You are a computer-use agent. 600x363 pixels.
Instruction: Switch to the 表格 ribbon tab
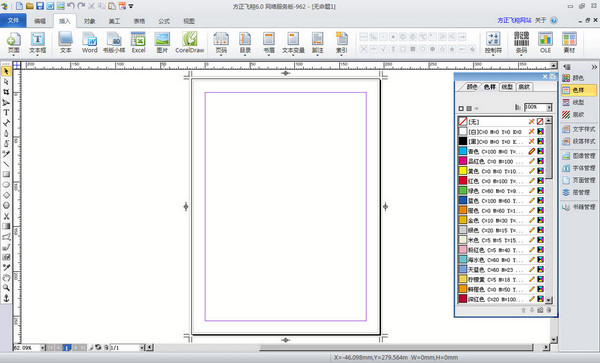click(x=139, y=21)
